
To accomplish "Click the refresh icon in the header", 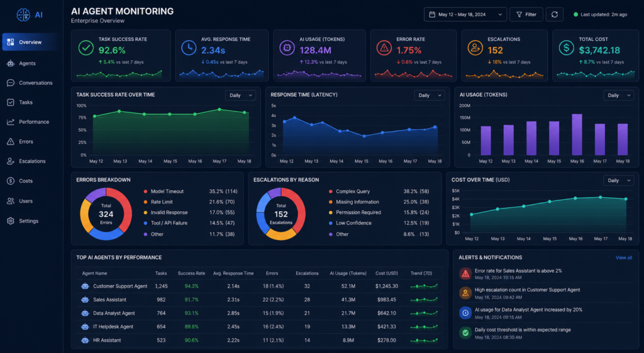I will 554,14.
